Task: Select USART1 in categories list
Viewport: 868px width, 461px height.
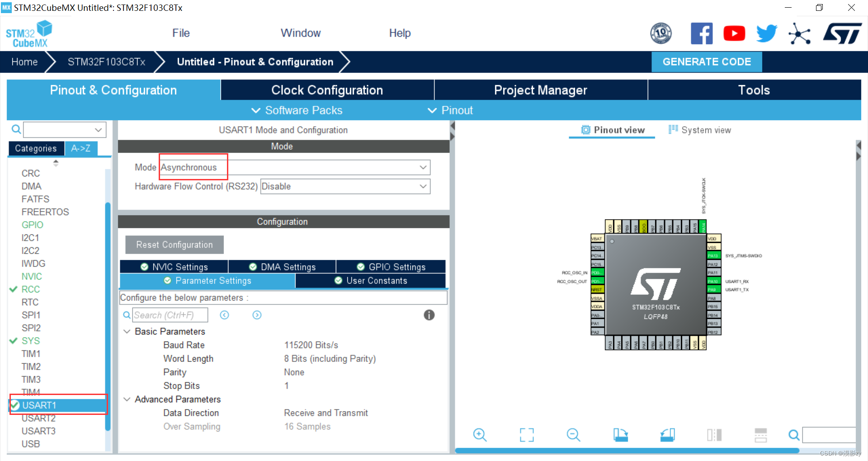Action: (x=58, y=405)
